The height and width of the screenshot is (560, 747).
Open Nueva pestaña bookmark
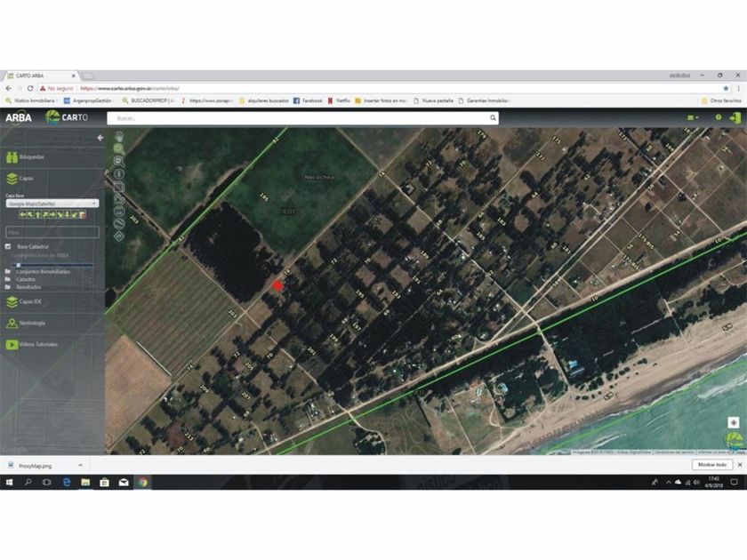tap(434, 101)
